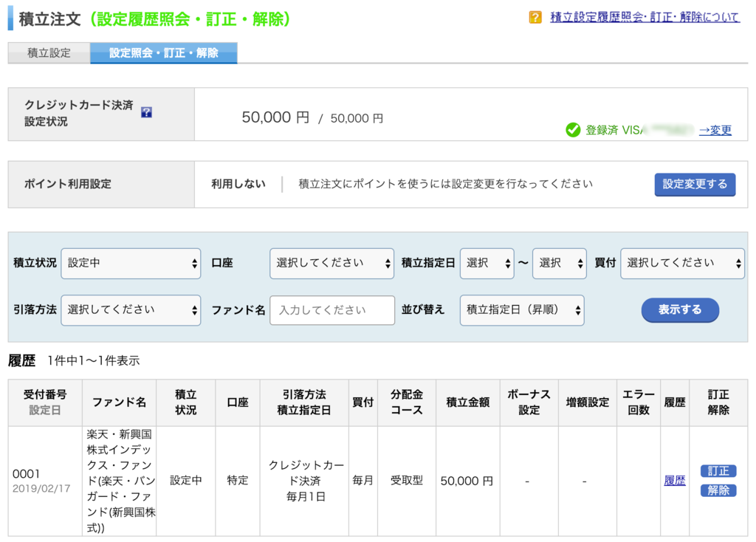Select the 設定照会・訂正・解除 tab

(163, 52)
